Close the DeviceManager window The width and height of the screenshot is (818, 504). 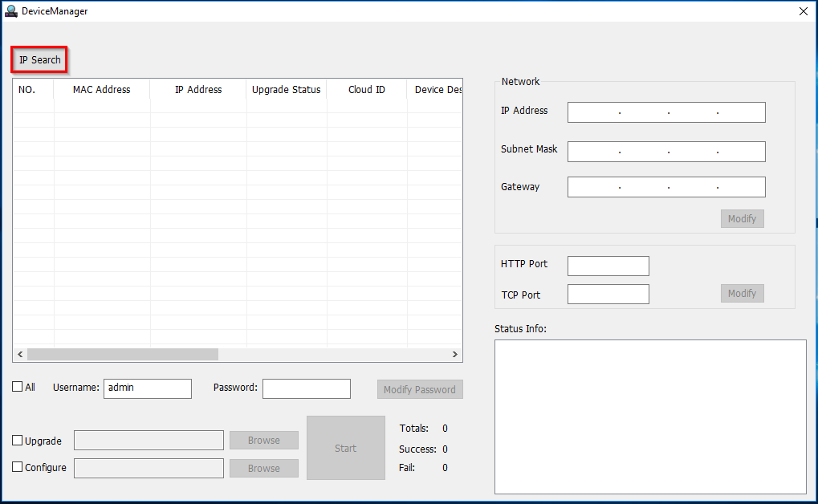(803, 11)
